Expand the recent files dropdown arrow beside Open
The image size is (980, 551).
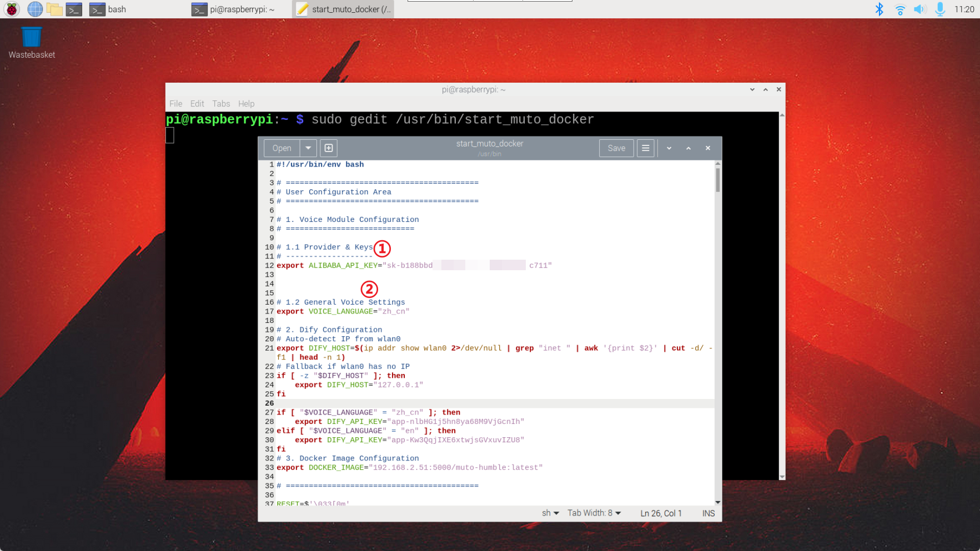[308, 148]
